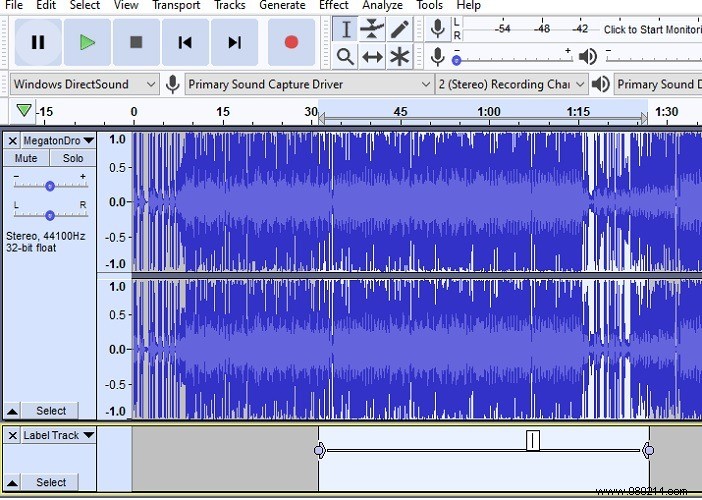Click 'Stereo, 44100Hz' track info text
702x500 pixels.
45,236
